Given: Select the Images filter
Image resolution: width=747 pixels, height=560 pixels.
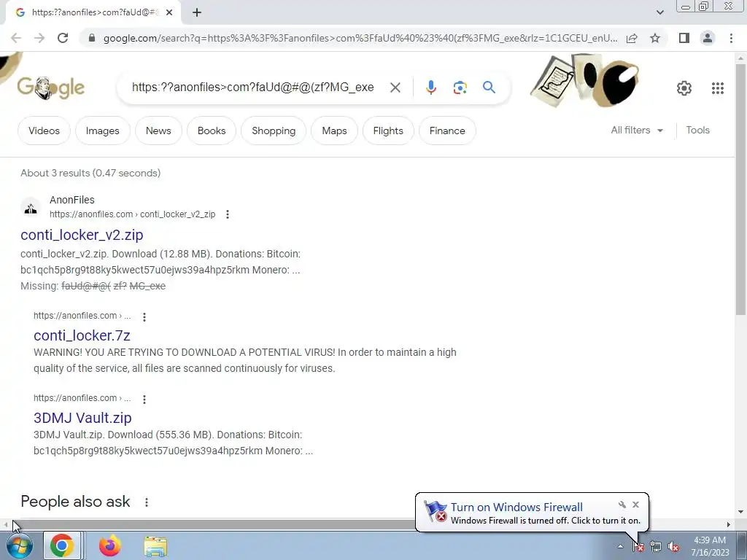Looking at the screenshot, I should pos(102,131).
